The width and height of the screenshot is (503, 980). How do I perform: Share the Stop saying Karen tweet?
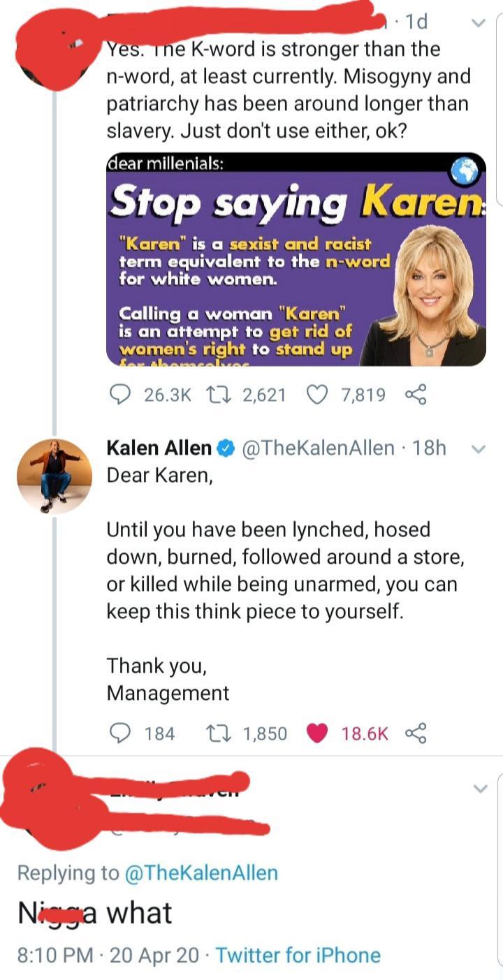[415, 395]
